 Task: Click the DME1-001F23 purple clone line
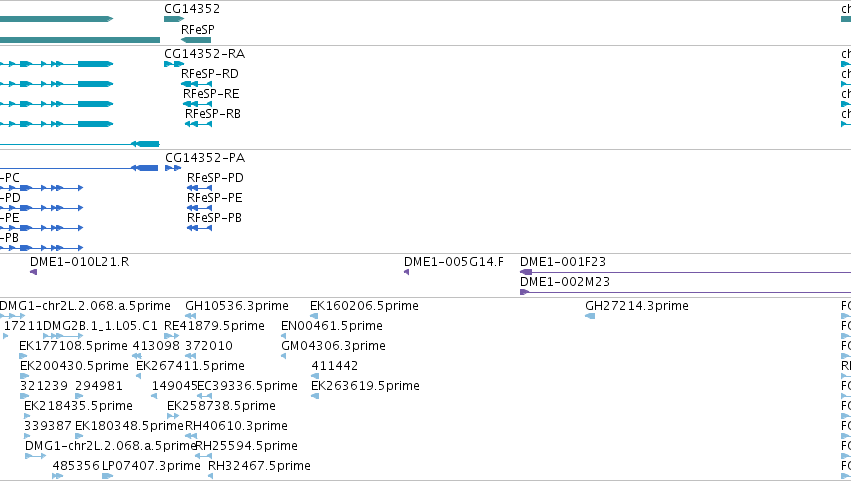click(685, 273)
